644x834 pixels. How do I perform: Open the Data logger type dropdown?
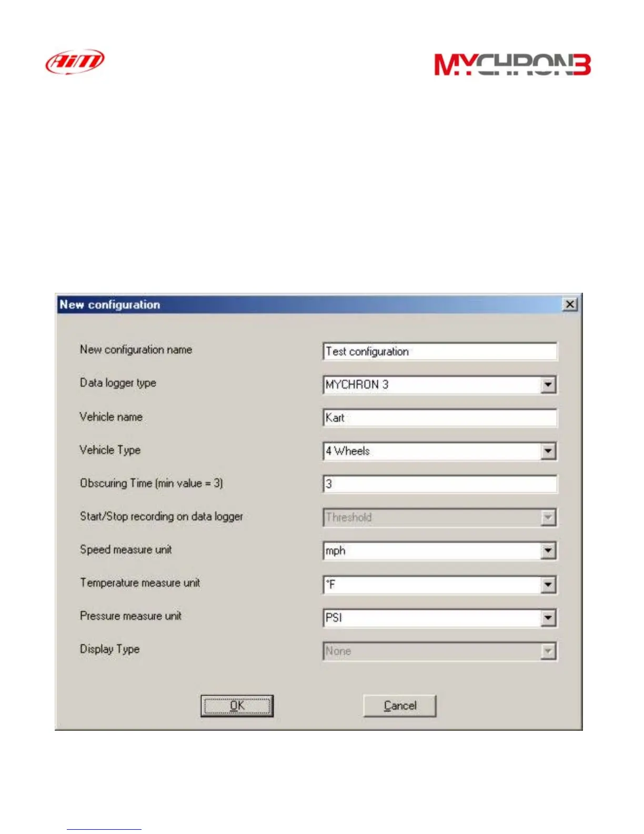click(548, 385)
